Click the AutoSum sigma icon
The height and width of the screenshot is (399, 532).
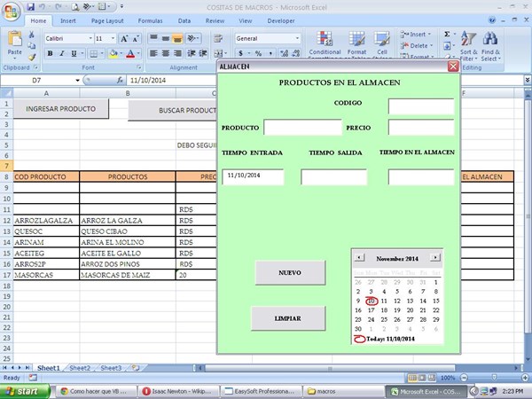(x=447, y=35)
